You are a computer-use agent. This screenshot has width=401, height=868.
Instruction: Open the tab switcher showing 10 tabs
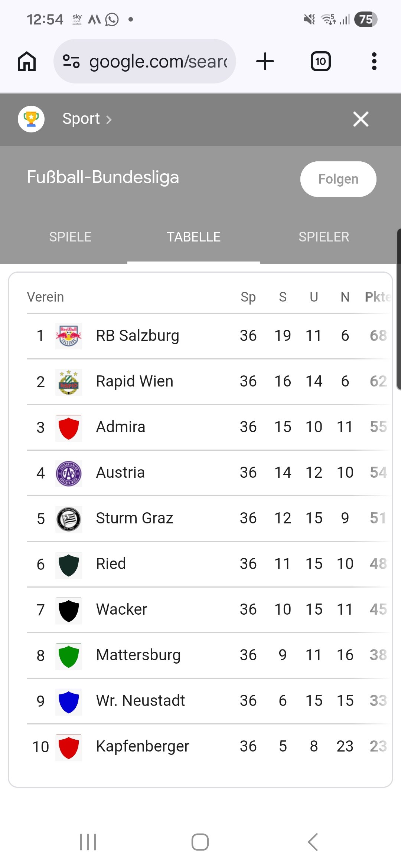click(x=321, y=61)
